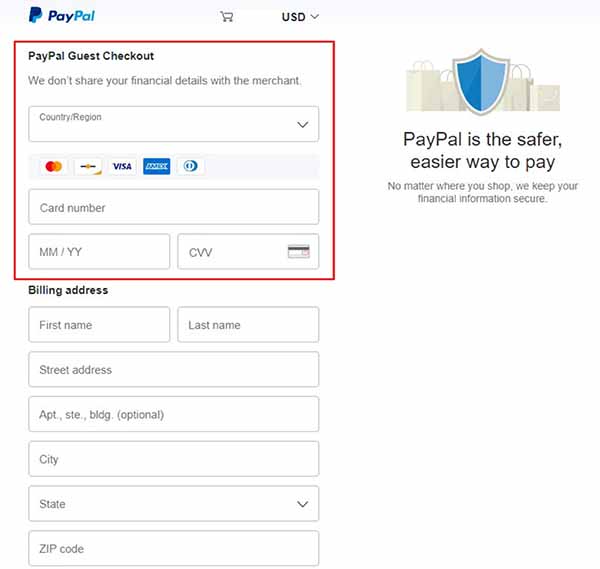600x569 pixels.
Task: Expand the Country/Region dropdown
Action: pos(174,124)
